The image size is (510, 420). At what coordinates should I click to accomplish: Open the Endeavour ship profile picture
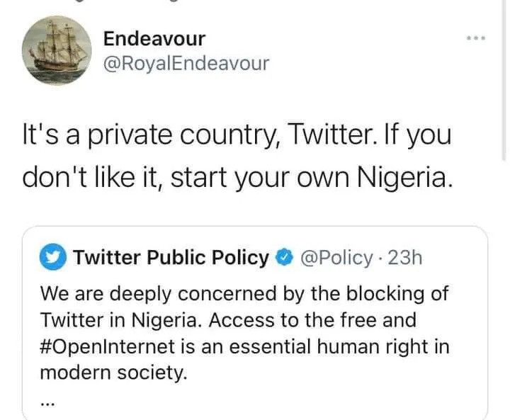click(x=57, y=50)
